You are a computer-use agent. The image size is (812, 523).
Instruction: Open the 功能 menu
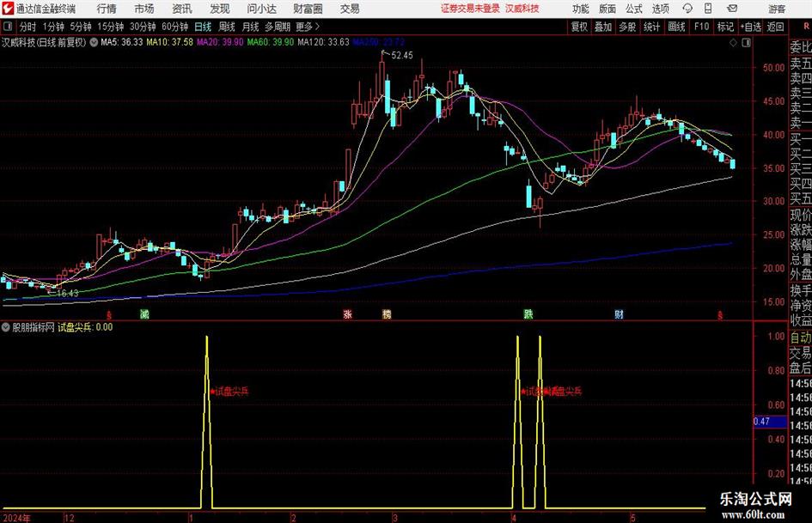(x=581, y=9)
